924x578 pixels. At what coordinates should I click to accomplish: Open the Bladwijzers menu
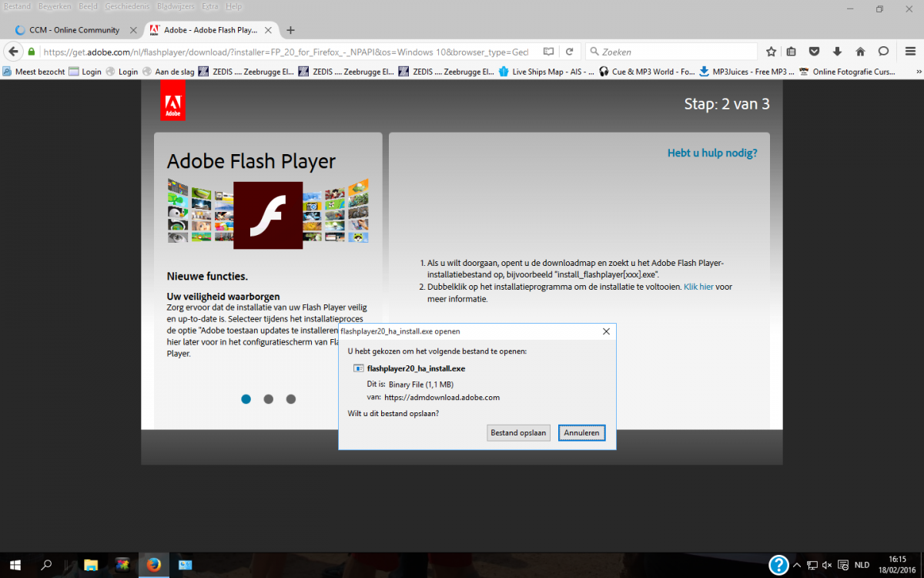point(176,6)
